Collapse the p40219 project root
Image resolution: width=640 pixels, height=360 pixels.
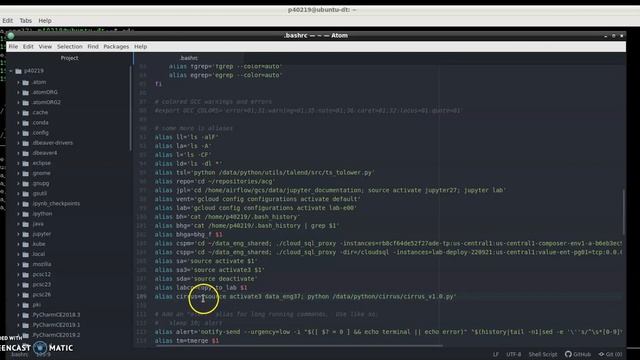pos(11,71)
